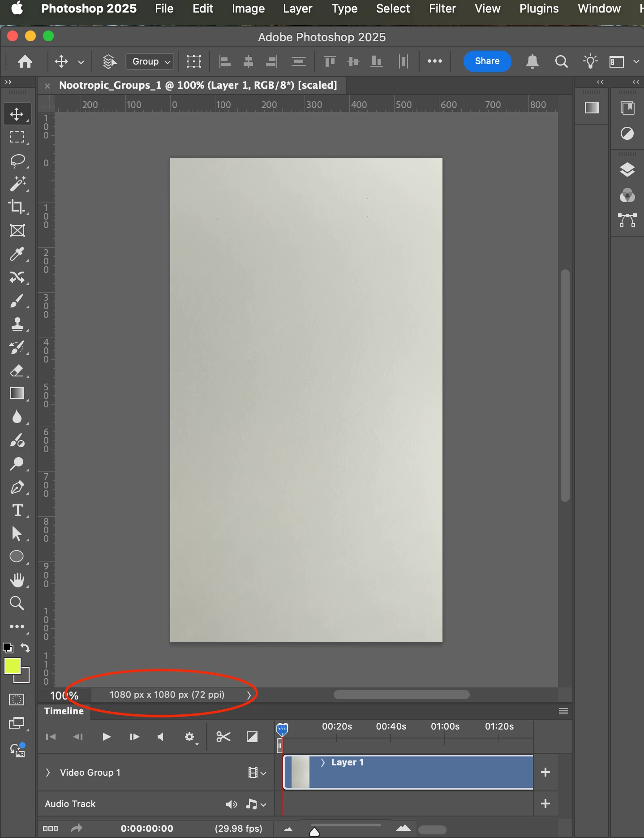Open Timeline playback settings gear

coord(190,737)
